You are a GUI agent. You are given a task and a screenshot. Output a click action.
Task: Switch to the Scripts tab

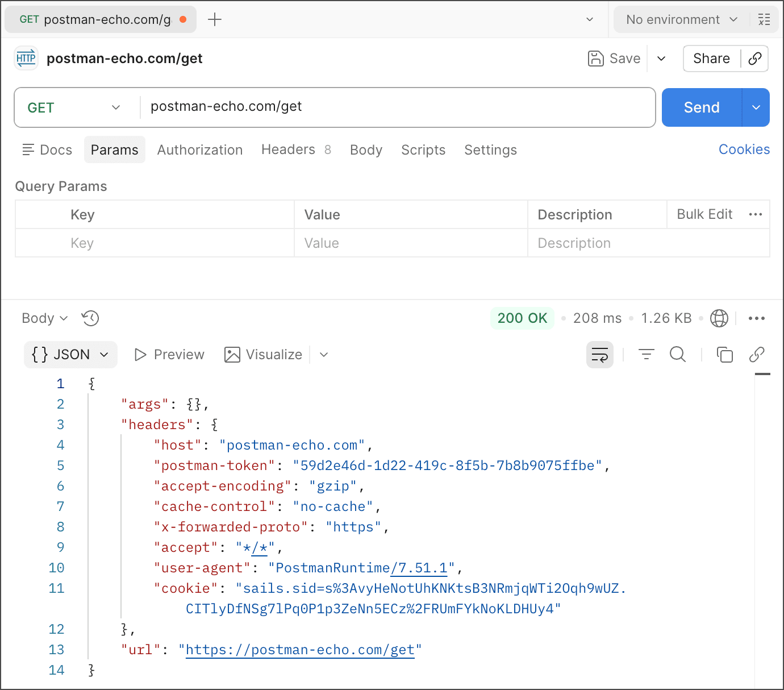click(423, 149)
